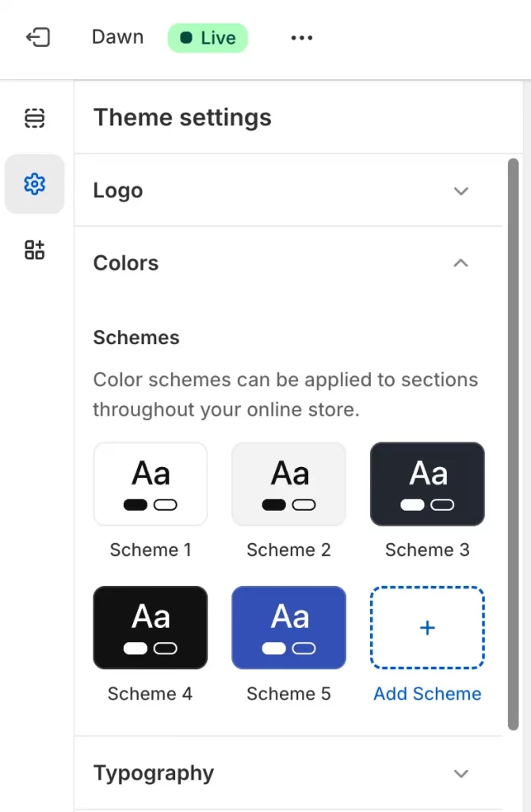The height and width of the screenshot is (812, 531).
Task: Select the Theme settings gear icon
Action: click(x=35, y=184)
